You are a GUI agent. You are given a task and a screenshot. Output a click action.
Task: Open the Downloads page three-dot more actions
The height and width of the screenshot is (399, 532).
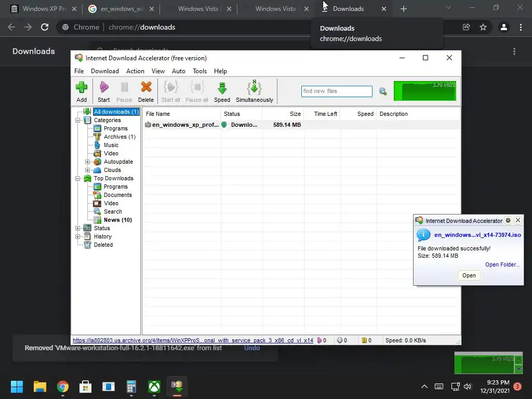pyautogui.click(x=514, y=51)
